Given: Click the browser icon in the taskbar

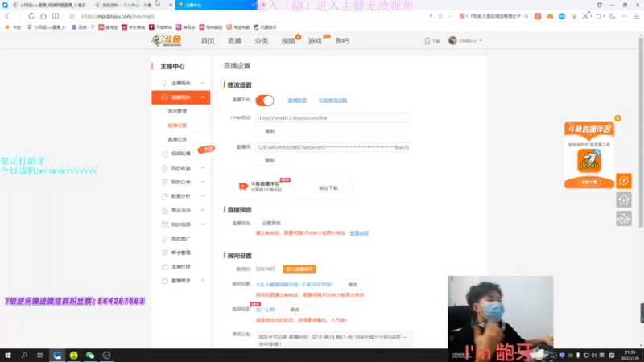Looking at the screenshot, I should (57, 355).
